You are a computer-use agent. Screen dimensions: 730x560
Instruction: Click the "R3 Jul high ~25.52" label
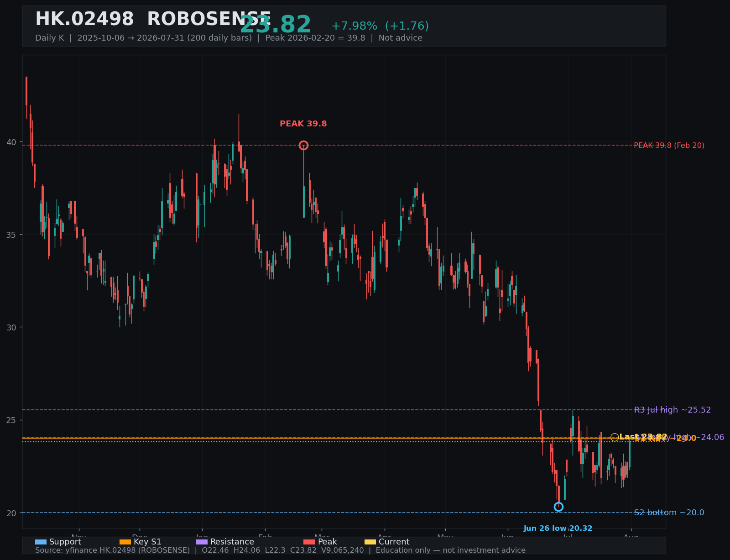673,410
